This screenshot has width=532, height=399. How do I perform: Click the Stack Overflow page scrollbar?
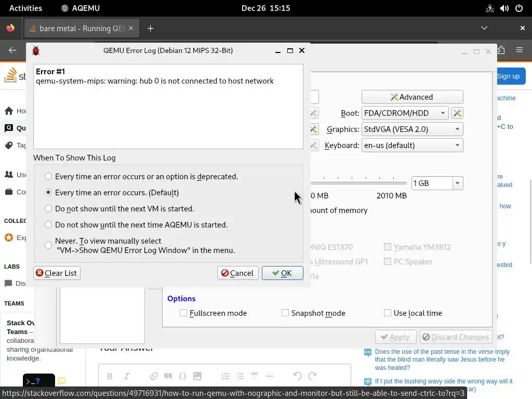pos(530,221)
